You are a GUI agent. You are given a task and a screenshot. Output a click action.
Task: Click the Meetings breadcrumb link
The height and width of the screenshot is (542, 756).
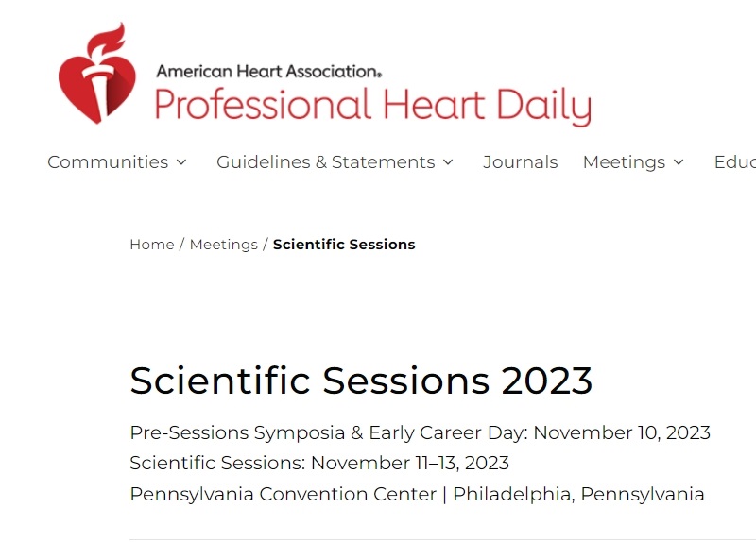pyautogui.click(x=224, y=245)
